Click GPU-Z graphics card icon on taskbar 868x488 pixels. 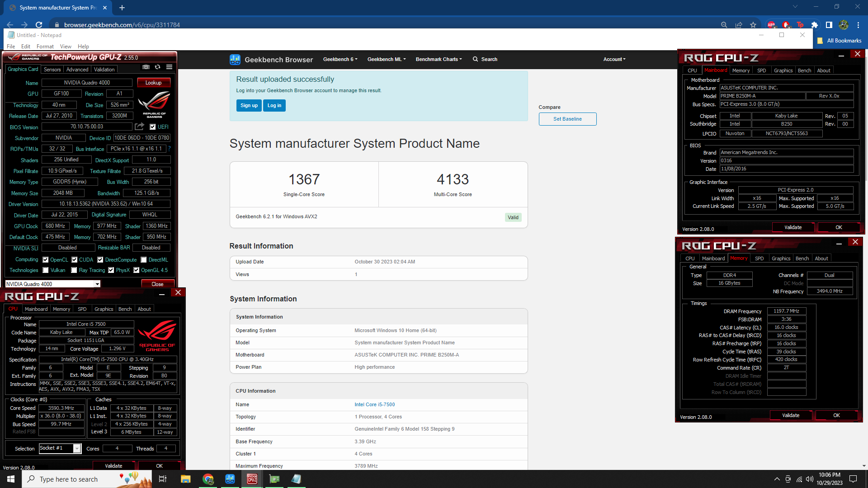click(x=274, y=479)
